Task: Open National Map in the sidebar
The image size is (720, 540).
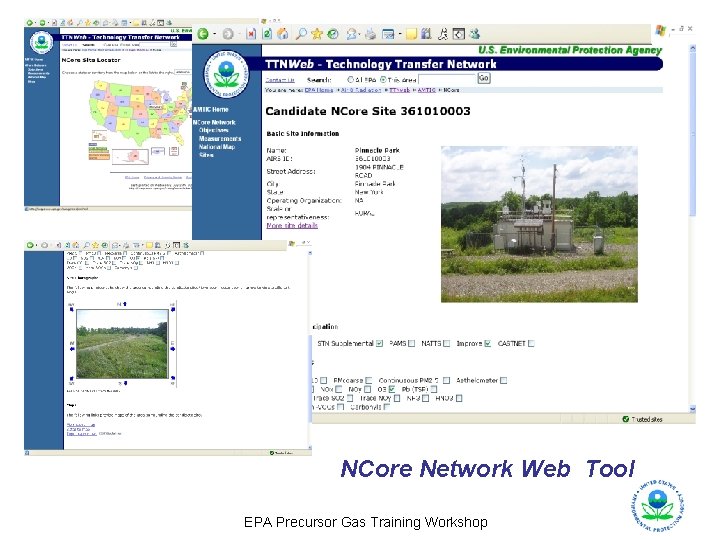Action: coord(217,147)
